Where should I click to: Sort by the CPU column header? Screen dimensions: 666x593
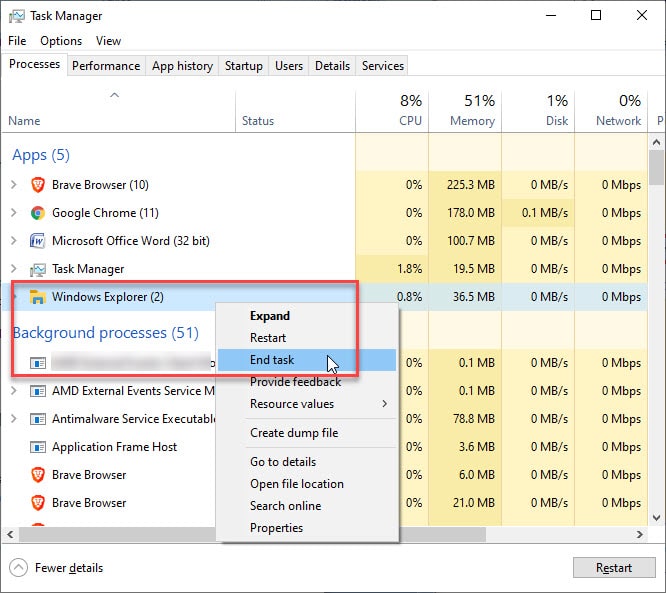point(392,110)
